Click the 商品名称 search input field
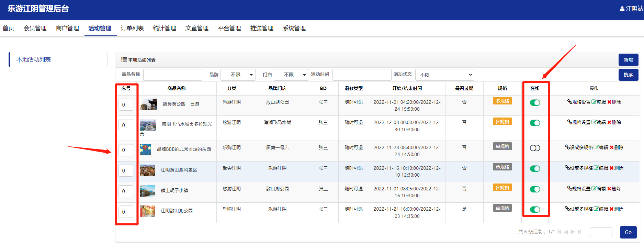 point(172,75)
